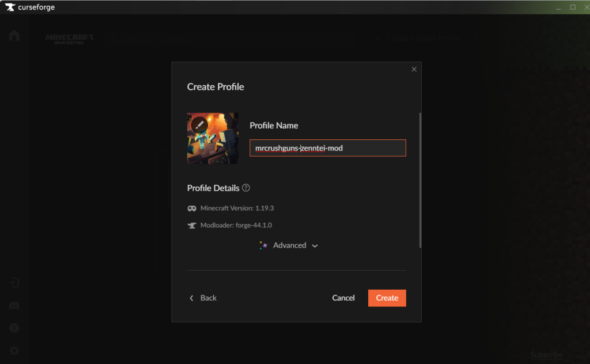590x364 pixels.
Task: Click into the Profile Name text field
Action: click(328, 148)
